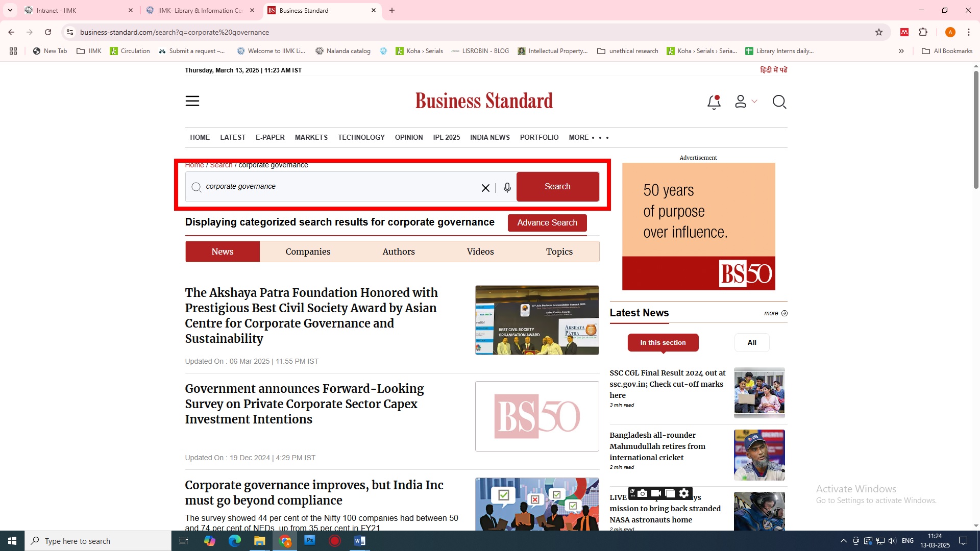Switch to the Companies results tab

click(x=308, y=252)
